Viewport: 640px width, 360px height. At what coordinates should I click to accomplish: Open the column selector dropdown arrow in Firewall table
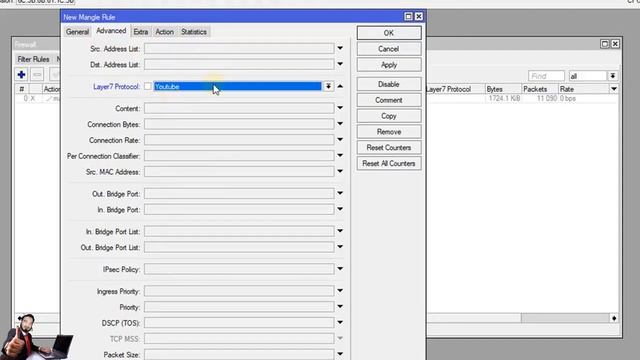point(614,89)
